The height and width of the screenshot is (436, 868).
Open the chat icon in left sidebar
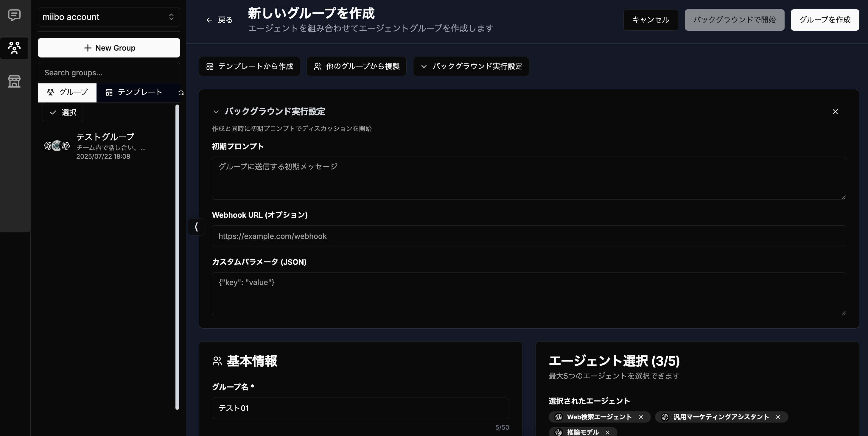click(x=14, y=15)
